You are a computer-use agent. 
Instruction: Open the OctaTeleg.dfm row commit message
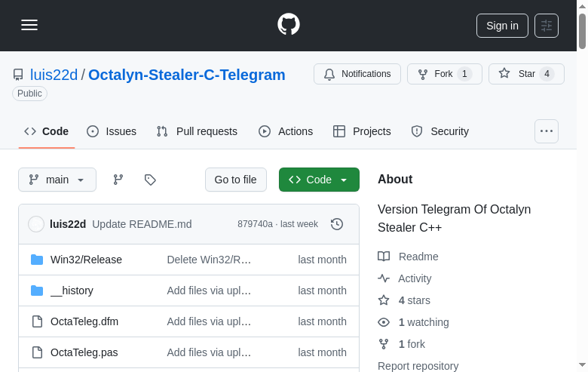pos(209,321)
